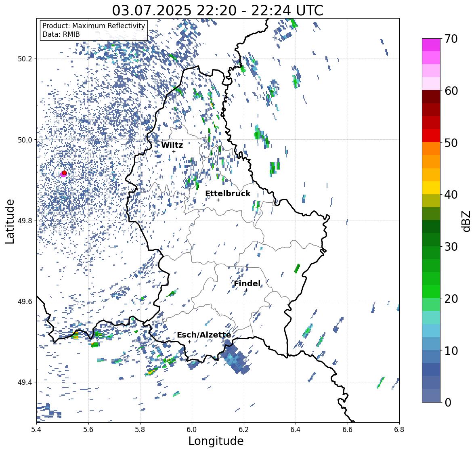Click the 6.8 longitude tick label
Image resolution: width=476 pixels, height=451 pixels.
pyautogui.click(x=399, y=430)
